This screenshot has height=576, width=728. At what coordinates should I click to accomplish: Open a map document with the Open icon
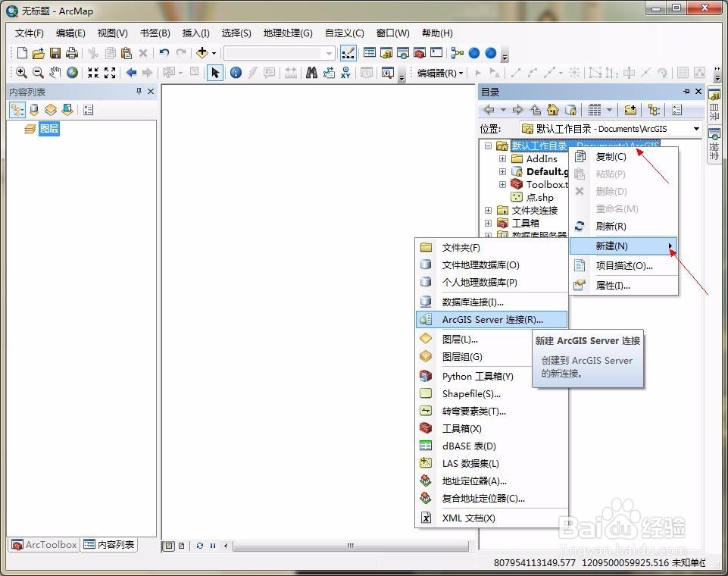click(x=38, y=53)
